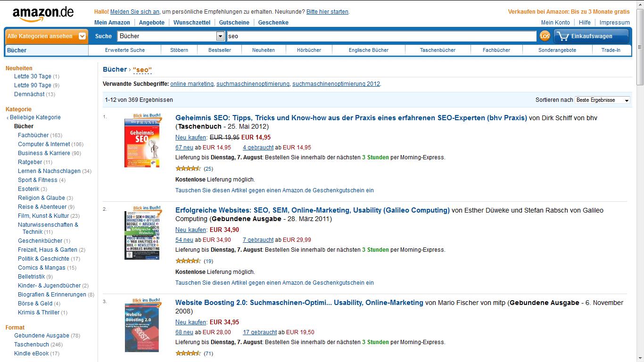The image size is (644, 362).
Task: Open the Wunschzettel menu item
Action: [192, 23]
